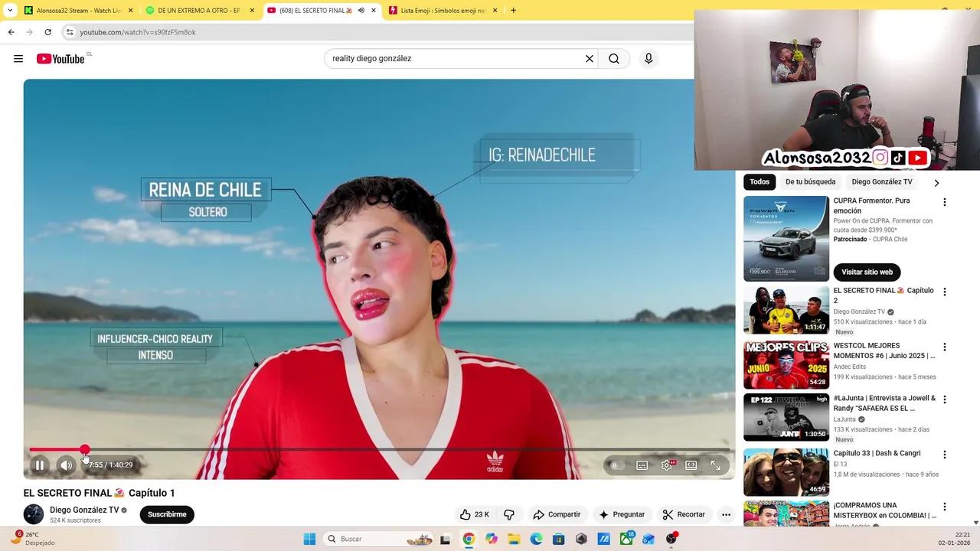
Task: Clear the search text with the X
Action: pos(590,59)
